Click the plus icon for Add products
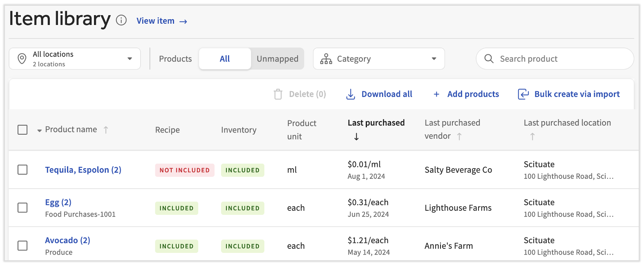644x266 pixels. [436, 94]
